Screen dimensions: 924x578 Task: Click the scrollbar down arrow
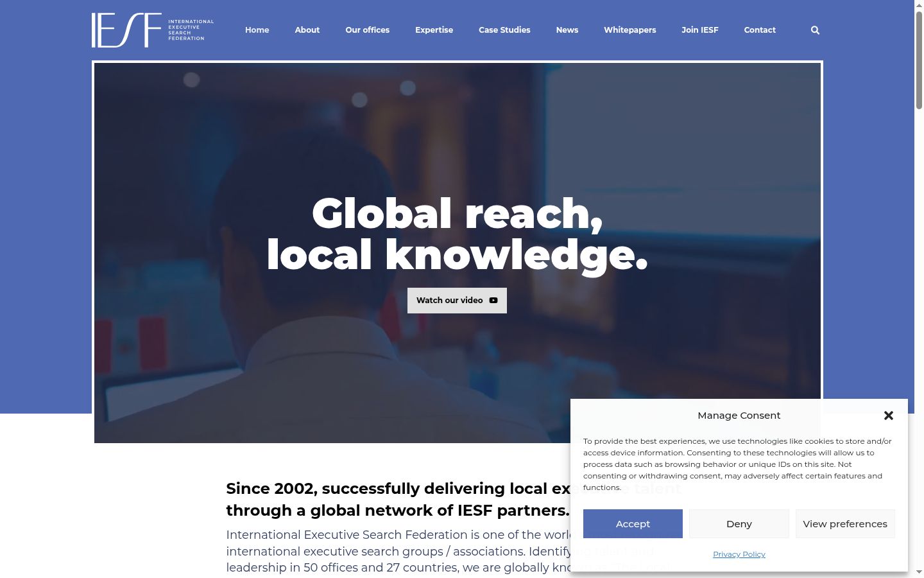tap(919, 572)
